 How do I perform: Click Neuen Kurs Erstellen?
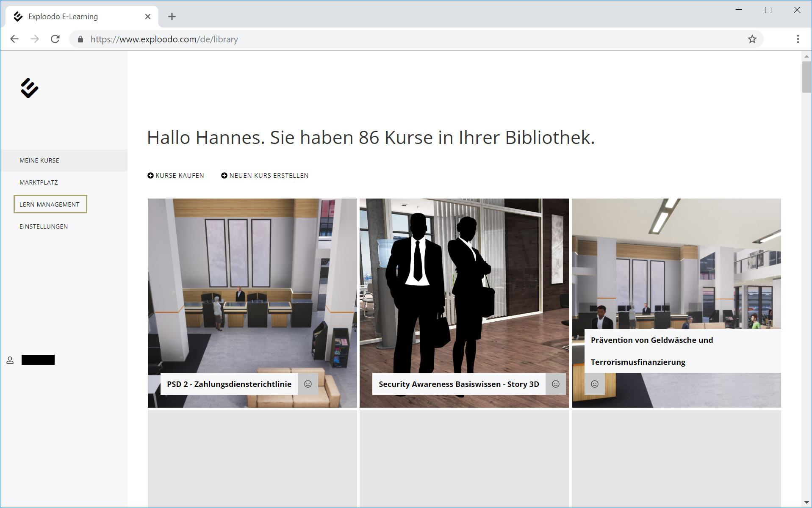coord(265,176)
